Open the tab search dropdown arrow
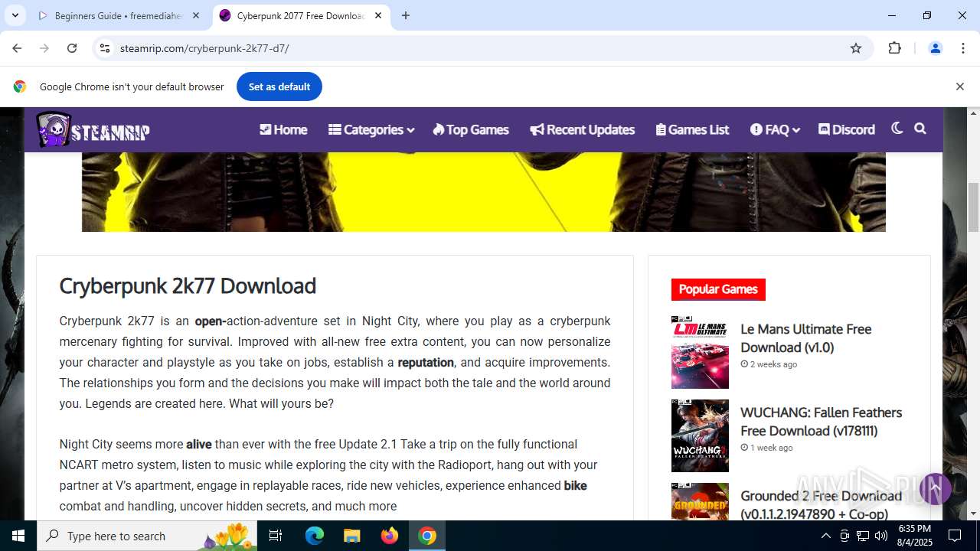980x551 pixels. pyautogui.click(x=15, y=15)
